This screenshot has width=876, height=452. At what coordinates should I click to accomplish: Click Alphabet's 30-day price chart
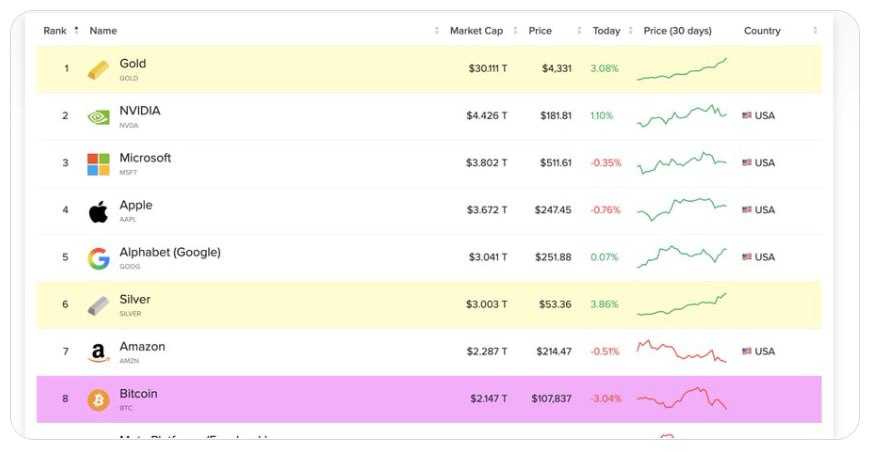click(x=682, y=256)
